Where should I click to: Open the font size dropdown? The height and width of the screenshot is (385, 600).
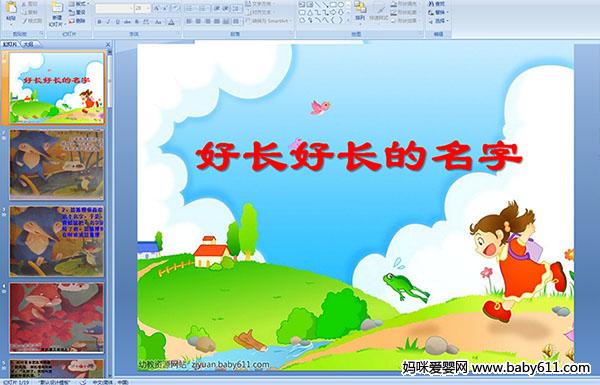coord(148,8)
